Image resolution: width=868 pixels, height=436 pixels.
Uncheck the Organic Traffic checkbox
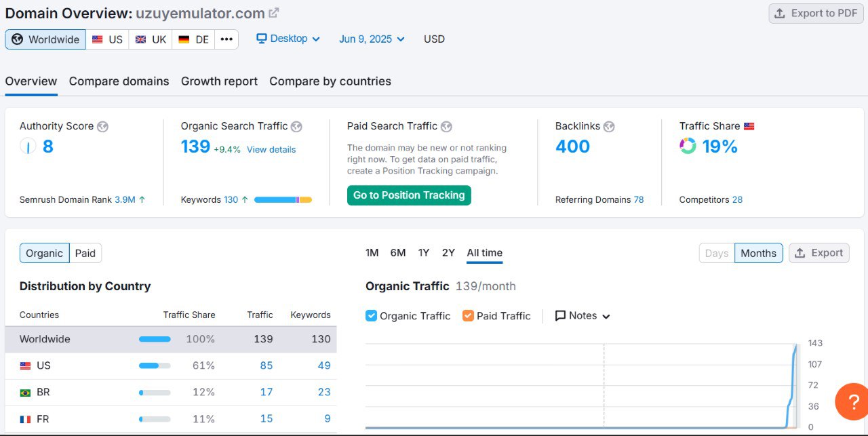(371, 315)
